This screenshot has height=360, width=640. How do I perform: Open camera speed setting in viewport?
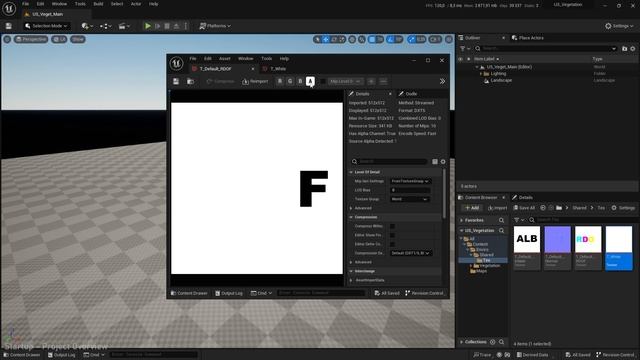436,39
